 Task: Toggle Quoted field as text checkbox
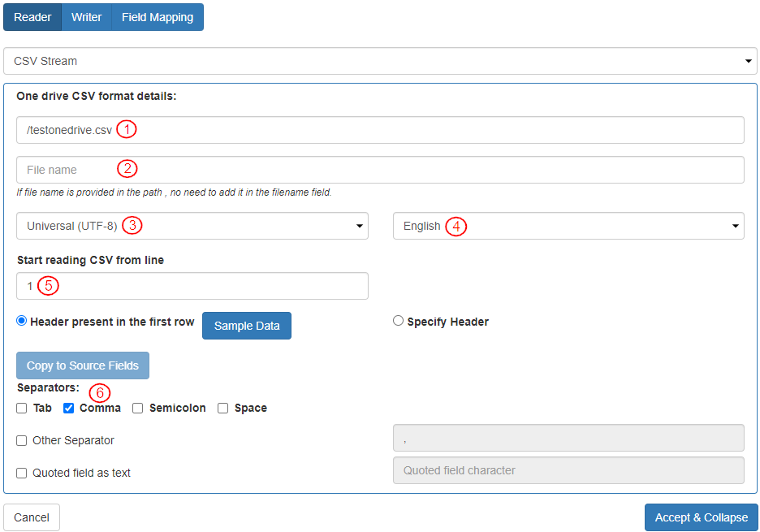(x=22, y=473)
